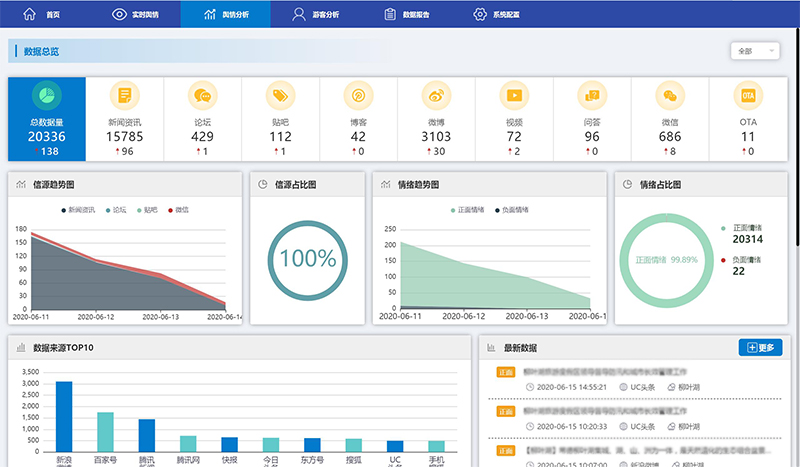Open the first news item in 最新数据
800x467 pixels.
605,370
